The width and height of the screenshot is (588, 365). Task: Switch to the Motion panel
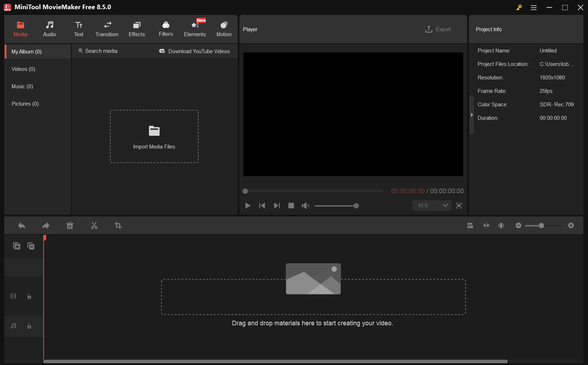(x=224, y=28)
